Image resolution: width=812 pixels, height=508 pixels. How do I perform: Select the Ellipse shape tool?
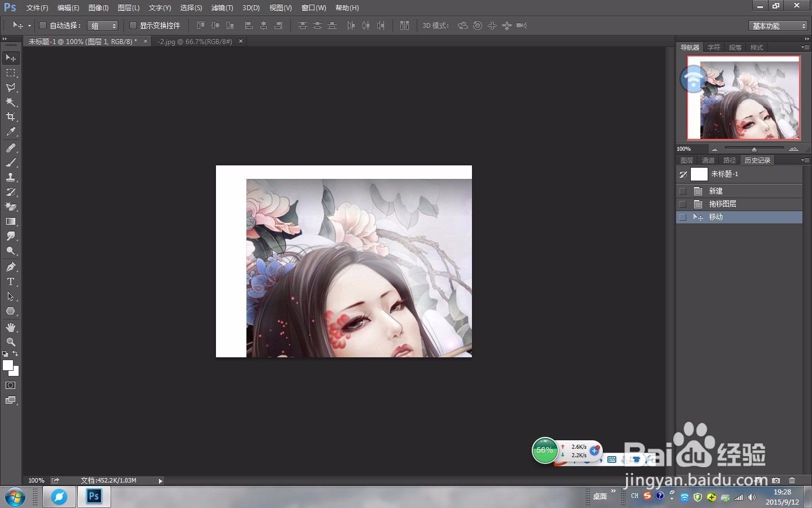point(11,311)
